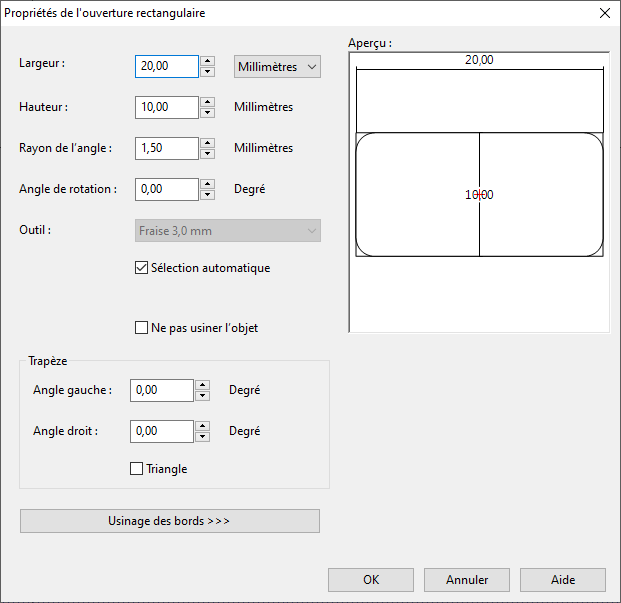Click the disabled Outil Fraise dropdown
The height and width of the screenshot is (603, 621).
point(228,230)
